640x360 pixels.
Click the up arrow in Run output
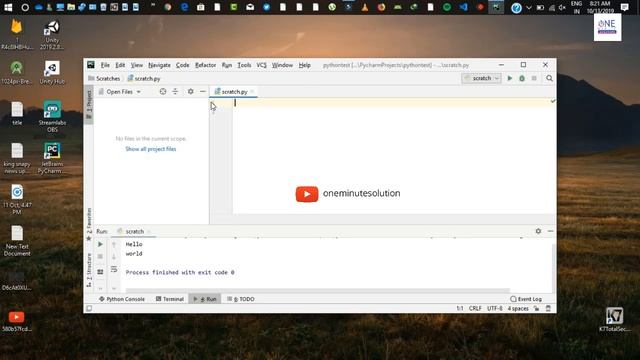(x=114, y=244)
